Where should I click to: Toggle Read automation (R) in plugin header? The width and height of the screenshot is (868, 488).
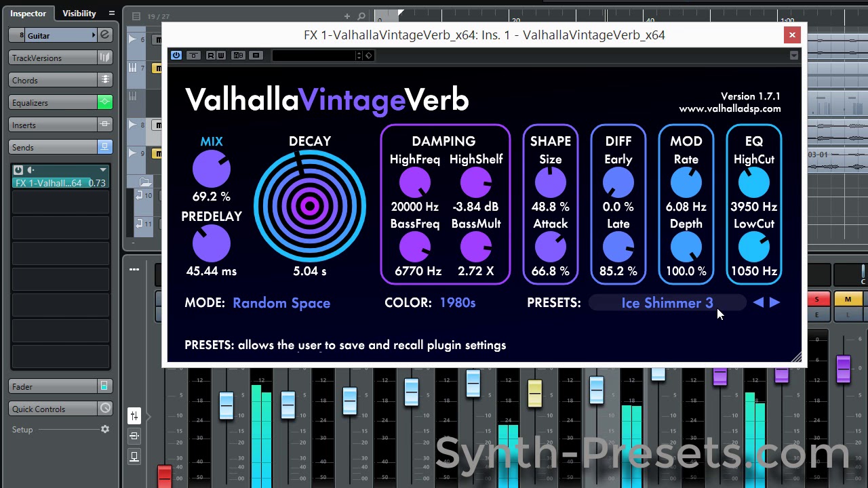coord(210,56)
